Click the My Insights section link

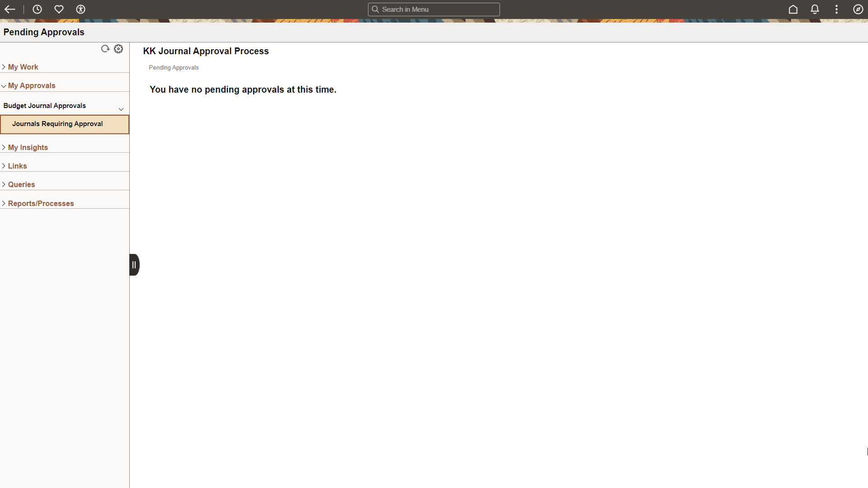(x=28, y=147)
